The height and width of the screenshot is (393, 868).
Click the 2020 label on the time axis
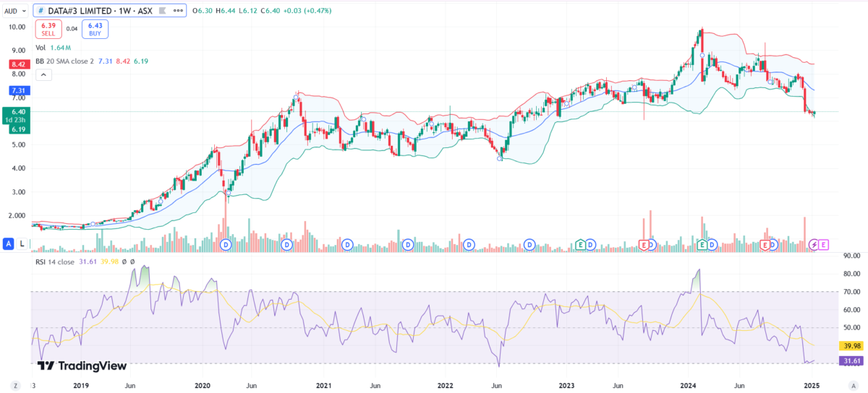tap(203, 386)
